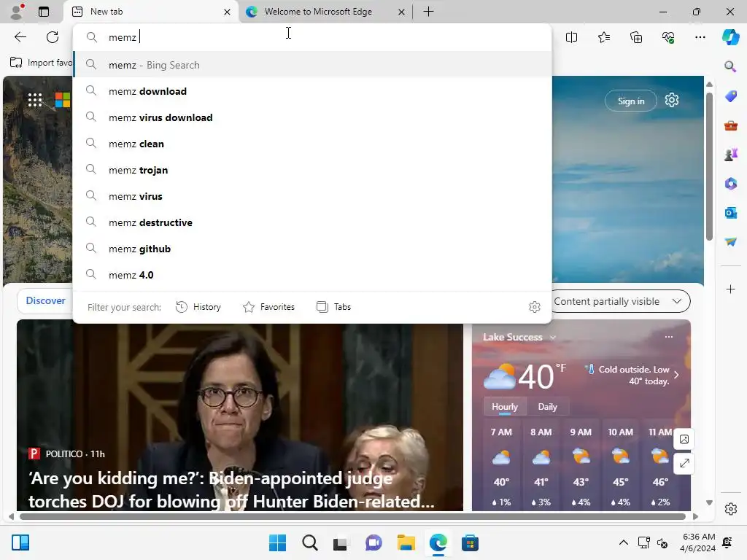Click the Sign in button
Screen dimensions: 747x560
tap(631, 101)
